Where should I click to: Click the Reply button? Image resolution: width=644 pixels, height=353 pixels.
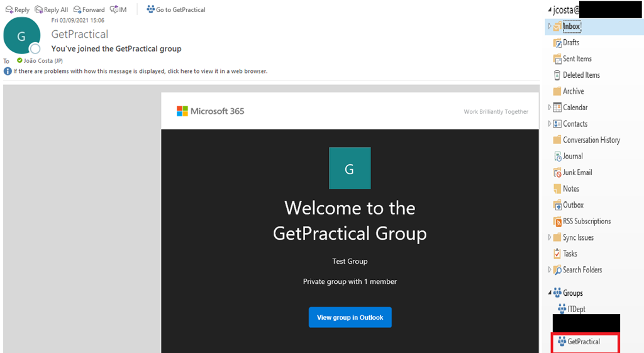(17, 9)
